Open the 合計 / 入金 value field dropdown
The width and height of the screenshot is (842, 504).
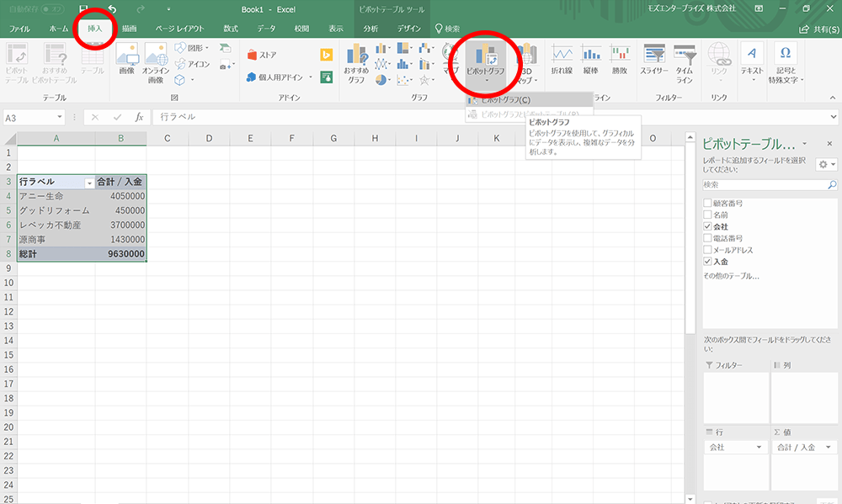pos(828,447)
